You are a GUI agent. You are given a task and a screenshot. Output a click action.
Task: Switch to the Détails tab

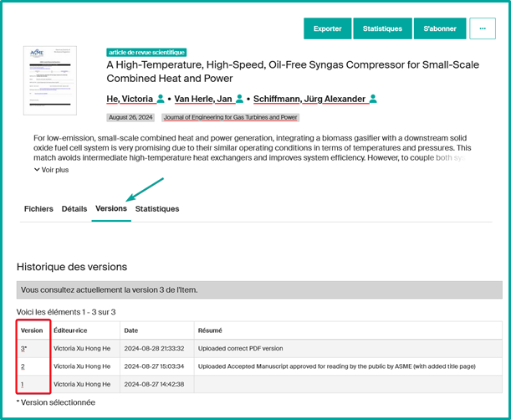pos(74,208)
